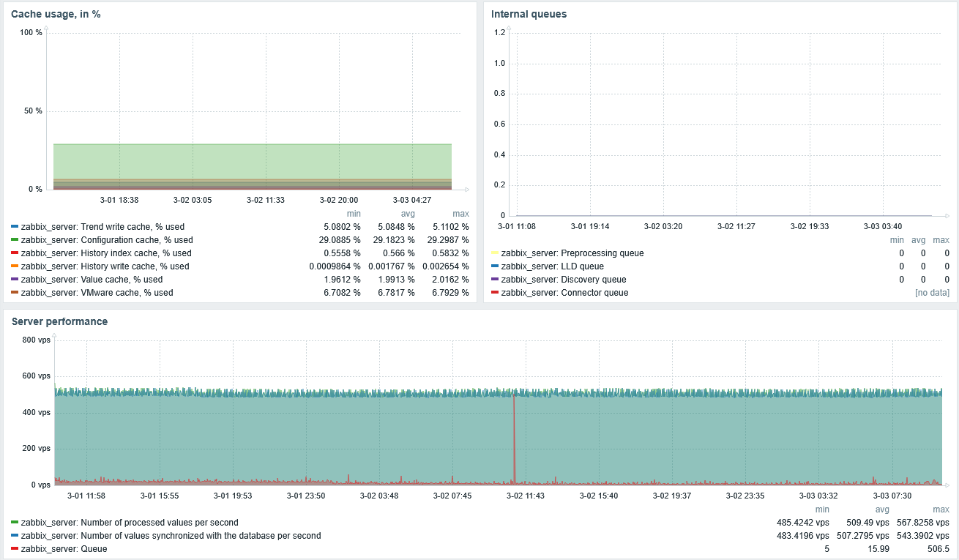
Task: Click the '1.2' axis label in Internal queues
Action: pos(500,32)
